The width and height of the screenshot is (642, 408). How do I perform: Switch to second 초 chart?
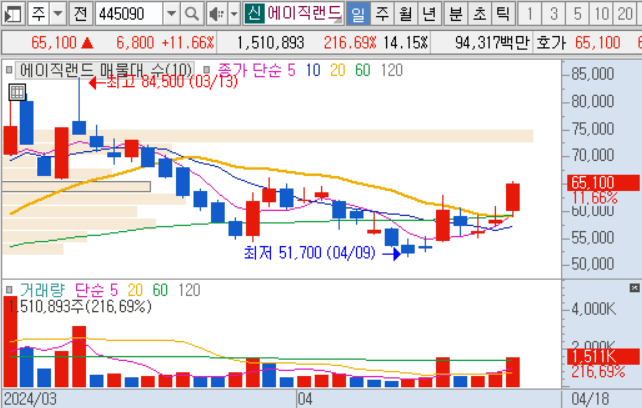pyautogui.click(x=479, y=14)
